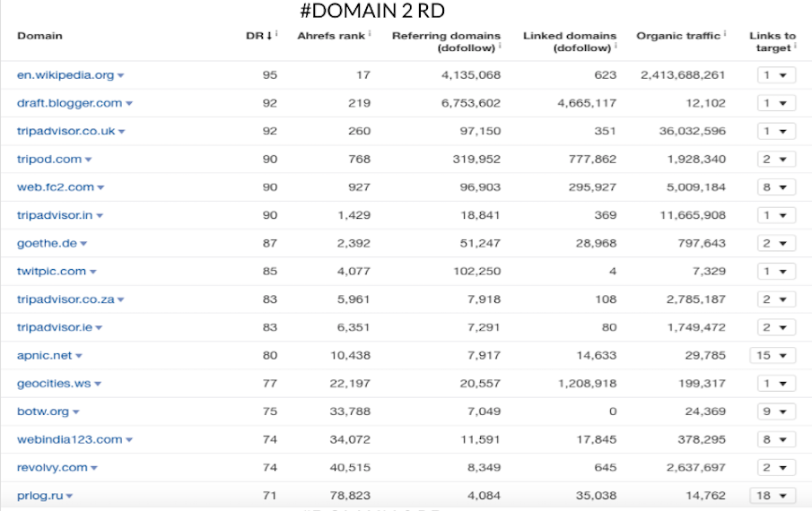Image resolution: width=812 pixels, height=511 pixels.
Task: Expand the caret next to tripod.com
Action: click(88, 160)
